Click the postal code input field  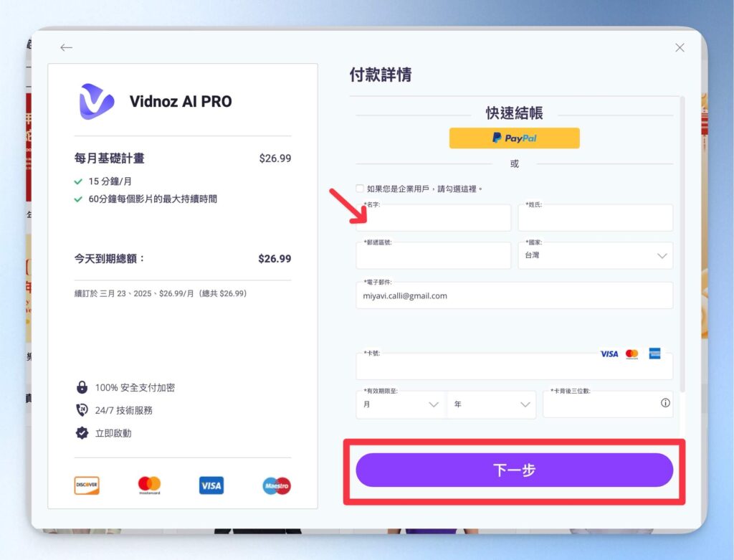433,256
